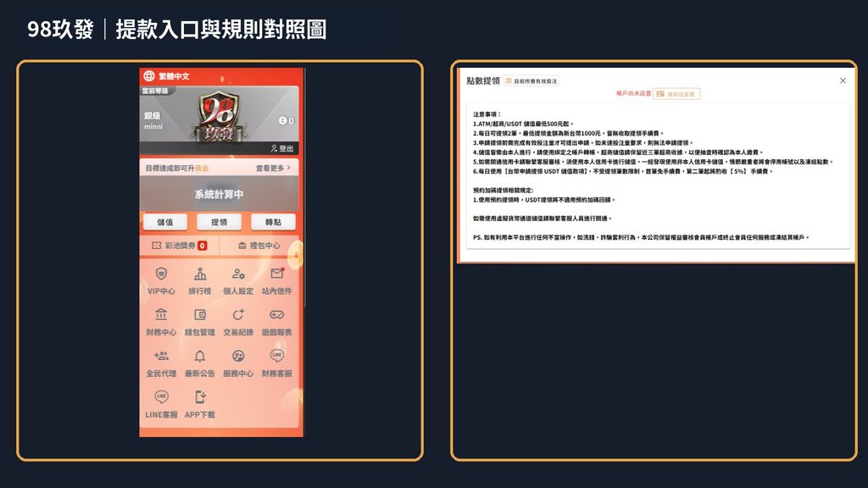This screenshot has width=868, height=488.
Task: Click the 轉點 transfer points button
Action: (273, 222)
